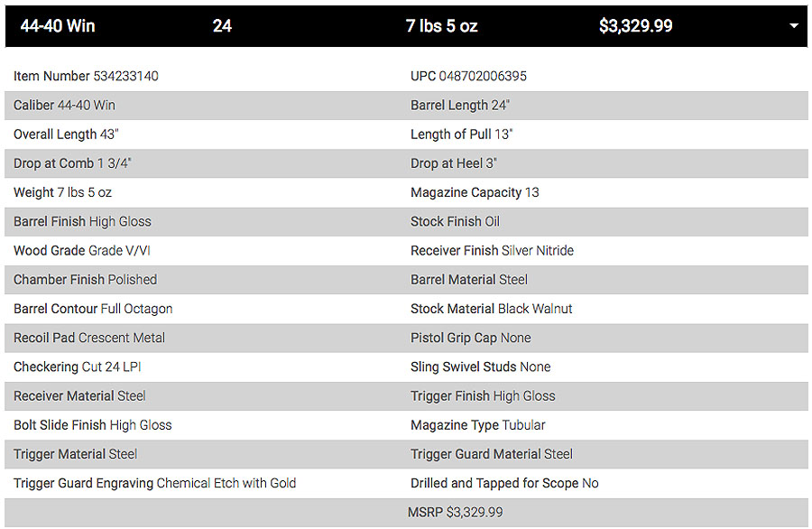812x529 pixels.
Task: Click Recoil Pad Crescent Metal entry
Action: pos(89,338)
